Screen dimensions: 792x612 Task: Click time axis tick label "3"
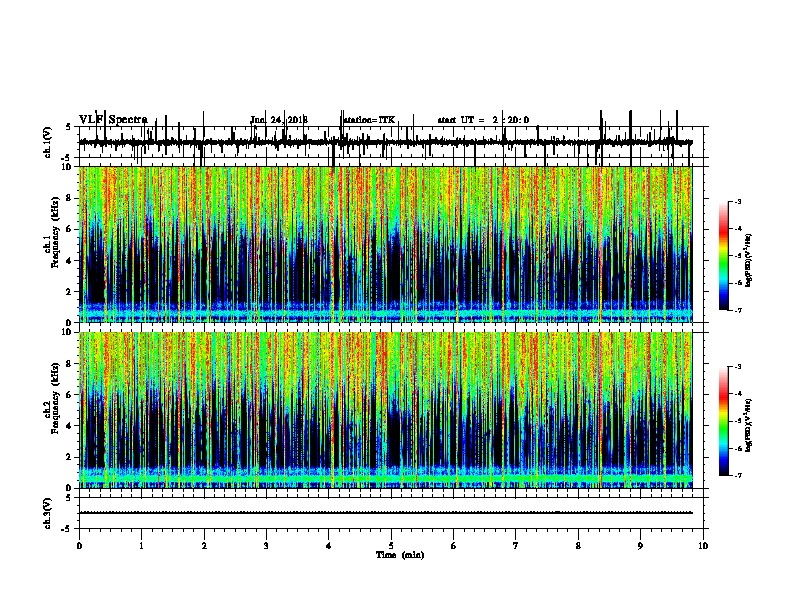(266, 546)
